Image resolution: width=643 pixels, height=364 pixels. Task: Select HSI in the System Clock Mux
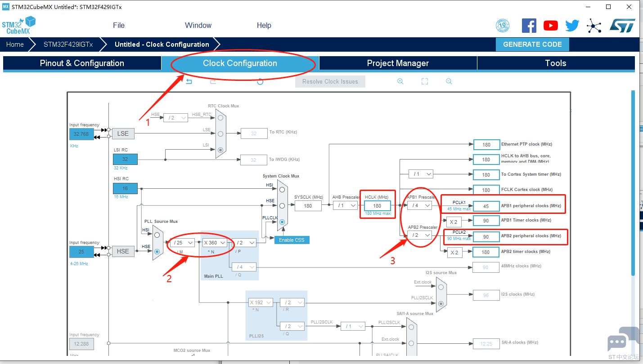point(282,189)
